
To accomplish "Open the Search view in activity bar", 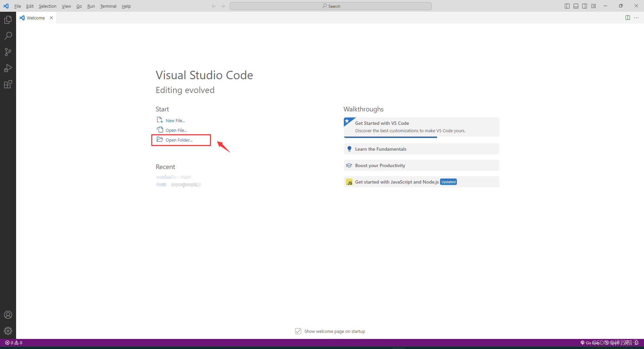I will [8, 36].
